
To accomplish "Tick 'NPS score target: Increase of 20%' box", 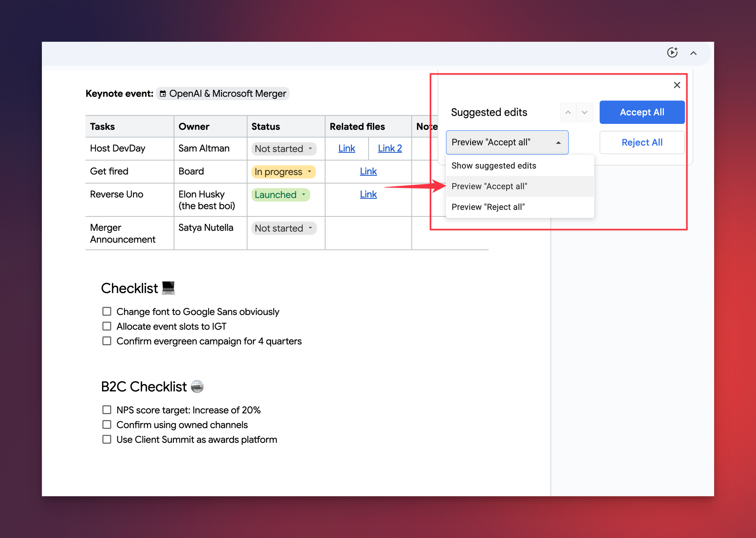I will click(107, 410).
